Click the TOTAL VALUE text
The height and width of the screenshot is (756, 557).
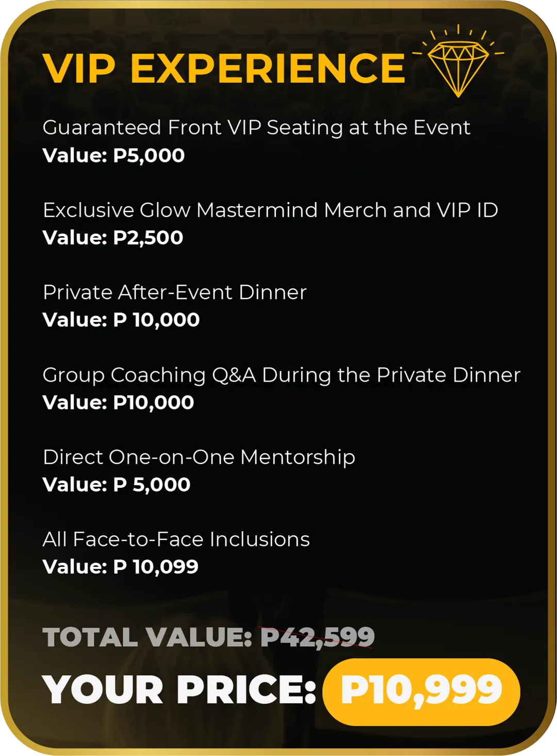147,637
